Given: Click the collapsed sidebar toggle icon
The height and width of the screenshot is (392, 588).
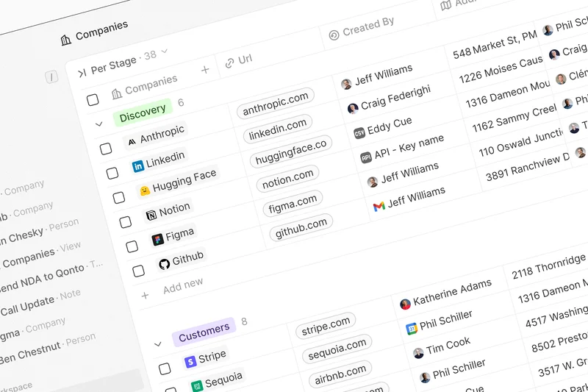Looking at the screenshot, I should tap(51, 77).
